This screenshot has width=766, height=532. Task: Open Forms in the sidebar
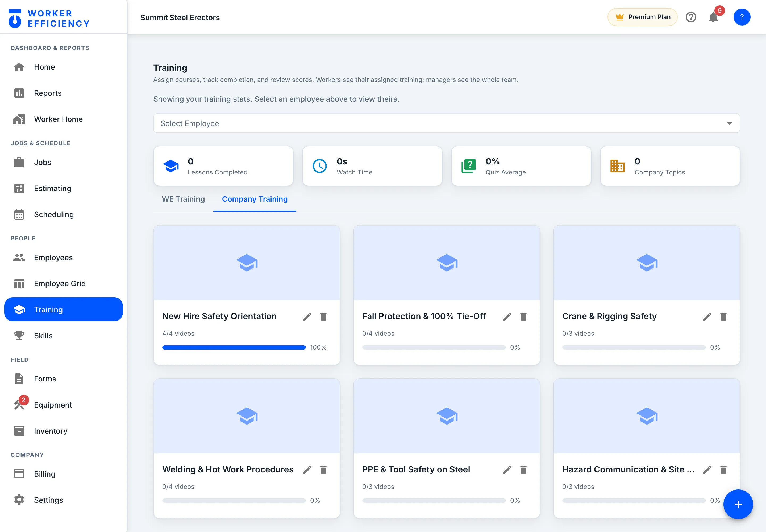[x=63, y=379]
